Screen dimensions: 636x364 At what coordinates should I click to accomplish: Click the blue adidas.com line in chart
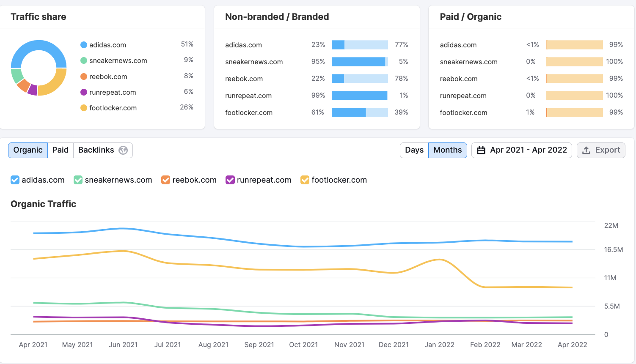point(303,246)
